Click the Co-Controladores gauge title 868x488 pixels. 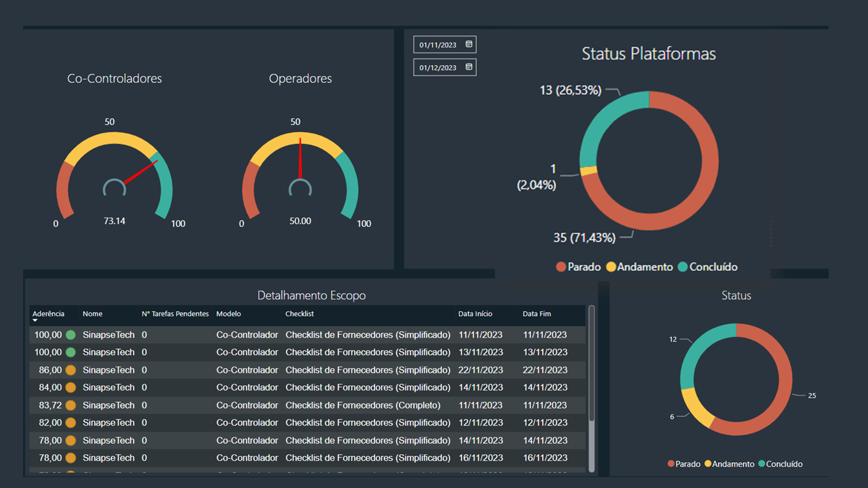click(x=115, y=79)
